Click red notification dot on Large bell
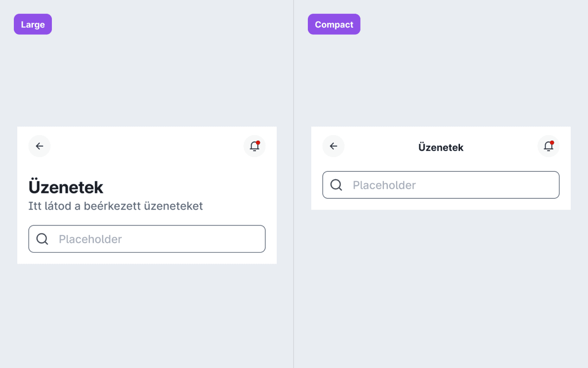Image resolution: width=588 pixels, height=368 pixels. pyautogui.click(x=258, y=142)
